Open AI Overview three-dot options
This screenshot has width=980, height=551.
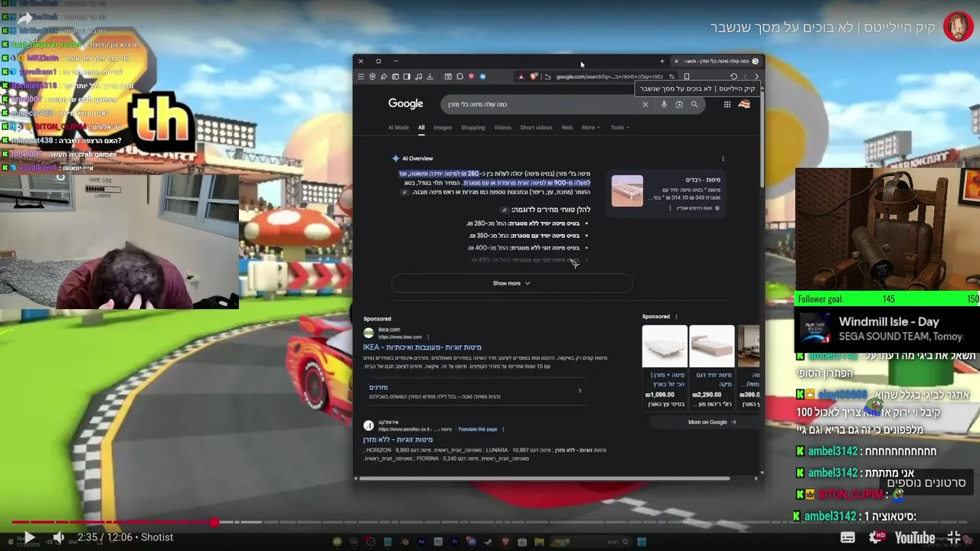click(723, 158)
